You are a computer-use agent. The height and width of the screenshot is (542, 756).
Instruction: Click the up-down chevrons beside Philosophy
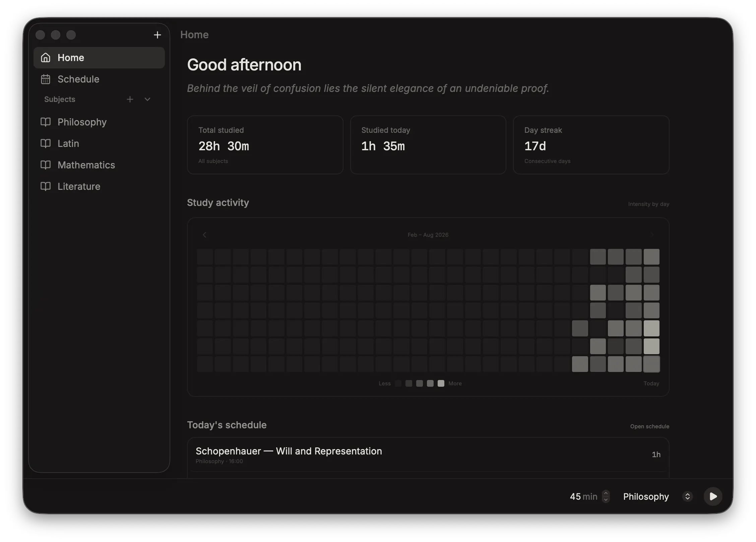pos(687,496)
